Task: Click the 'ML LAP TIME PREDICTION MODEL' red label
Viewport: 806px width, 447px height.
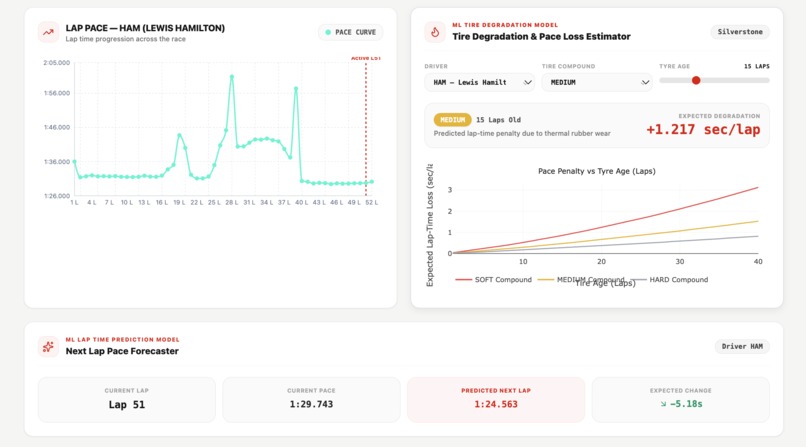Action: [x=122, y=340]
